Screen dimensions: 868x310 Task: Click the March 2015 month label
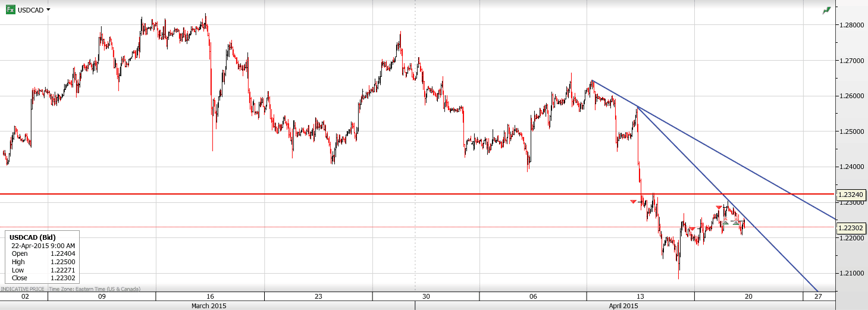[208, 306]
